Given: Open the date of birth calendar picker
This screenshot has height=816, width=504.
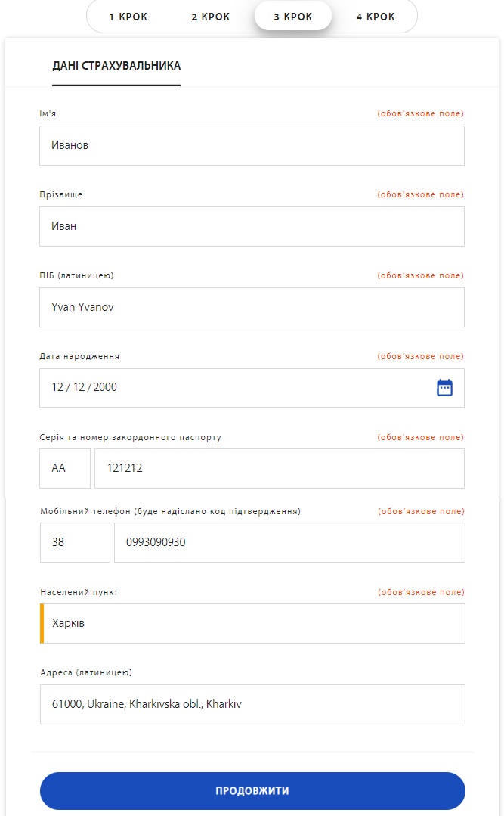Looking at the screenshot, I should coord(444,388).
